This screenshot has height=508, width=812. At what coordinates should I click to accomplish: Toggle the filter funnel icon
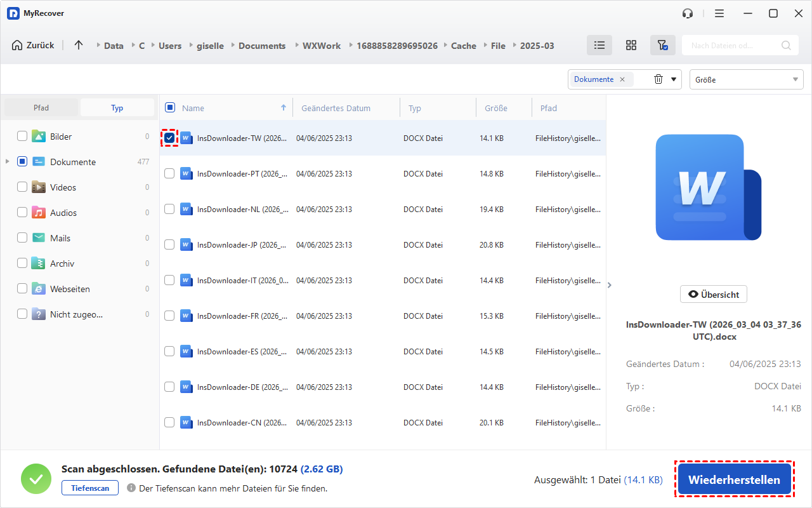tap(662, 45)
